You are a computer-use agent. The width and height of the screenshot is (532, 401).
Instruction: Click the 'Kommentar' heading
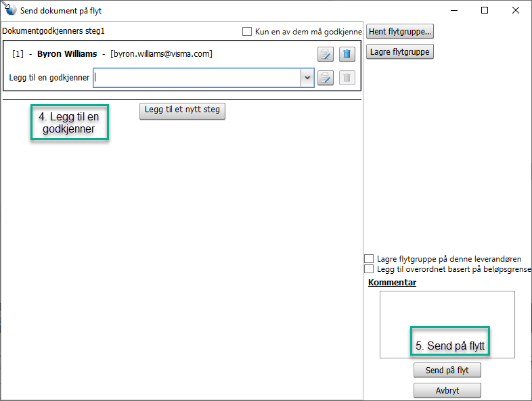(x=392, y=283)
